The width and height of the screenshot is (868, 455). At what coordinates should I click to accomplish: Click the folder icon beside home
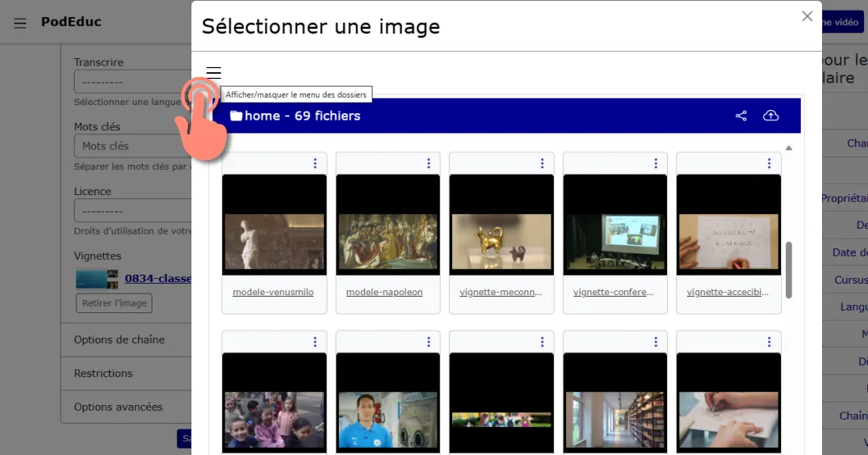point(236,116)
